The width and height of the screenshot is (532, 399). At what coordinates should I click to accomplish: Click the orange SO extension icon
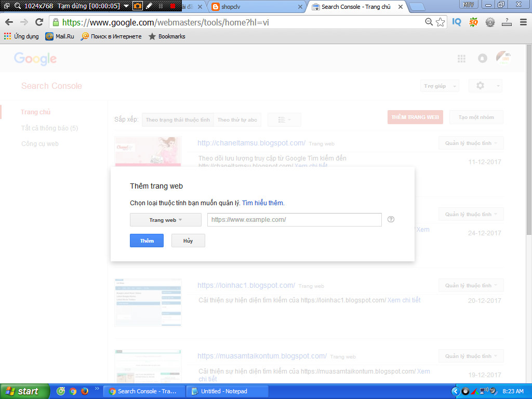coord(473,22)
